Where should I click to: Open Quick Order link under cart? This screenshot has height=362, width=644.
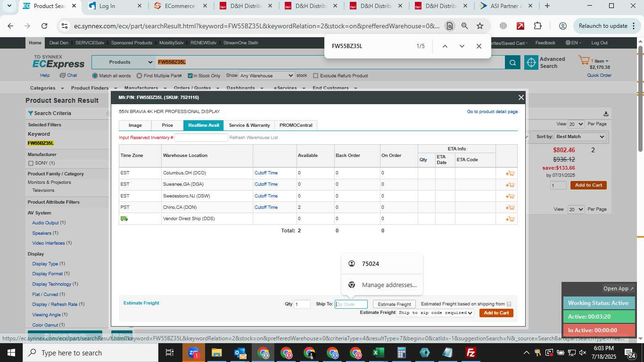(x=599, y=75)
